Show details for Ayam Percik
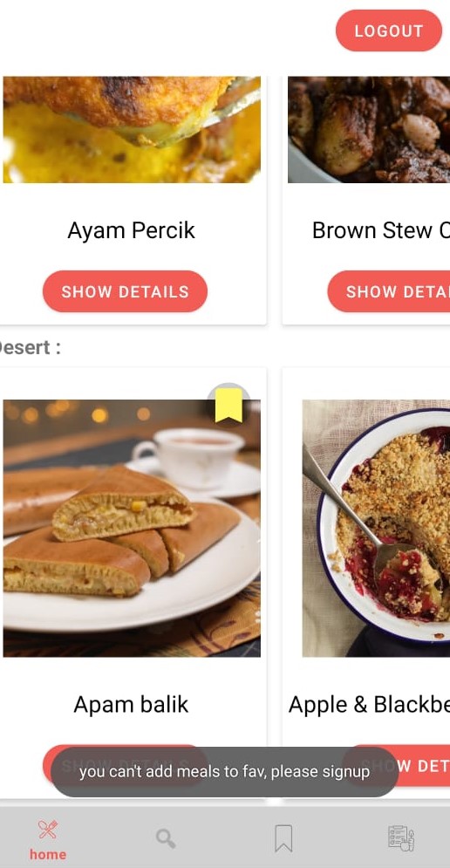 point(125,291)
